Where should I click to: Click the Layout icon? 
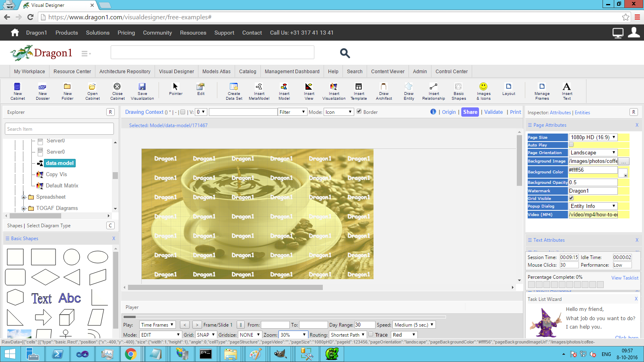pyautogui.click(x=508, y=89)
